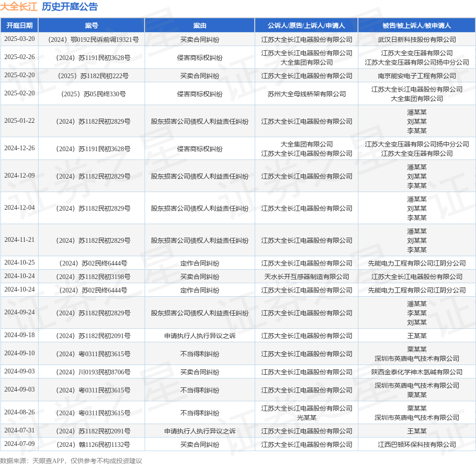Select the date cell 2024-07-09
The height and width of the screenshot is (465, 476).
pyautogui.click(x=20, y=444)
